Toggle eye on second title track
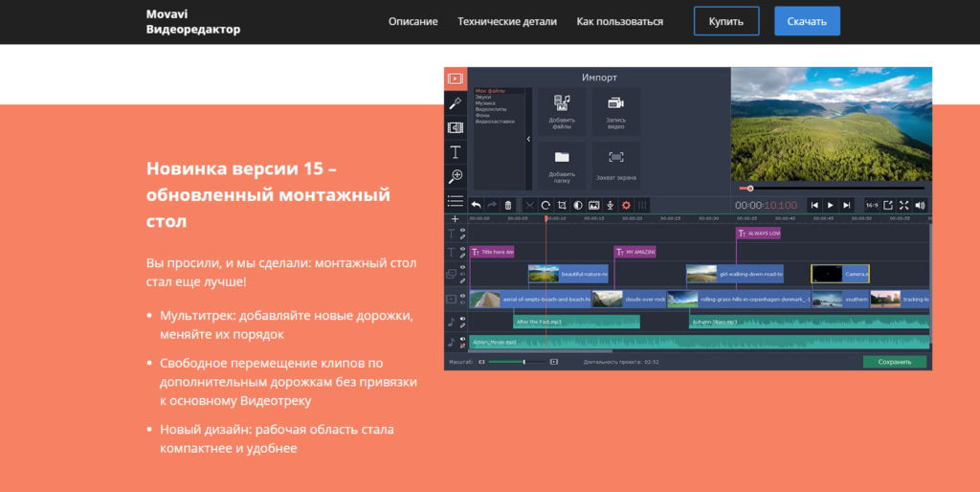Screen dimensions: 980x492 coord(462,250)
